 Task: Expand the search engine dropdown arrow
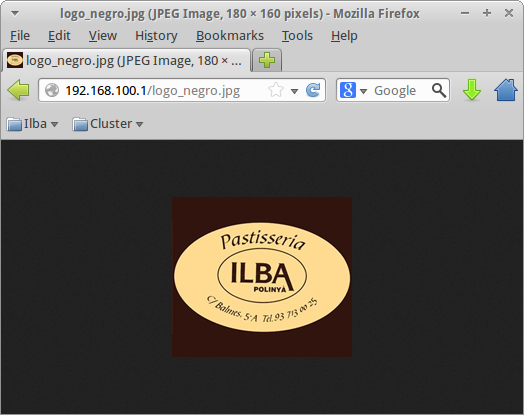[364, 91]
